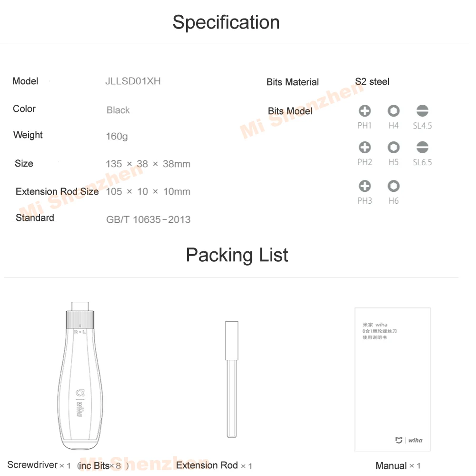The height and width of the screenshot is (476, 476).
Task: Click the Bits Model label
Action: click(290, 111)
